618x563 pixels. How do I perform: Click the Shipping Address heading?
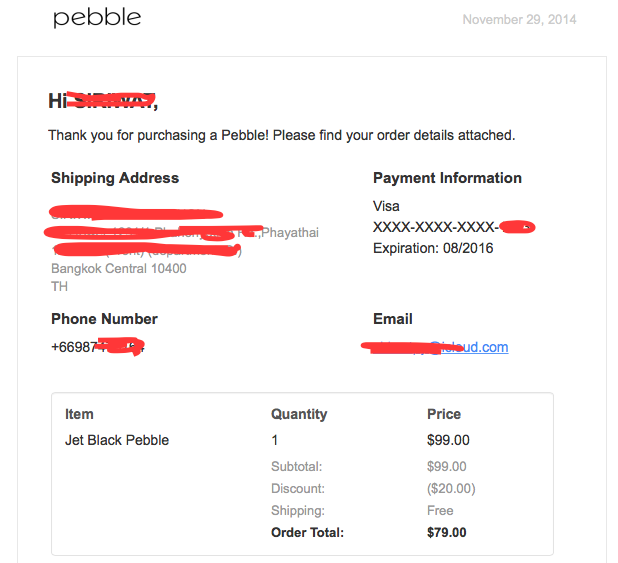115,178
